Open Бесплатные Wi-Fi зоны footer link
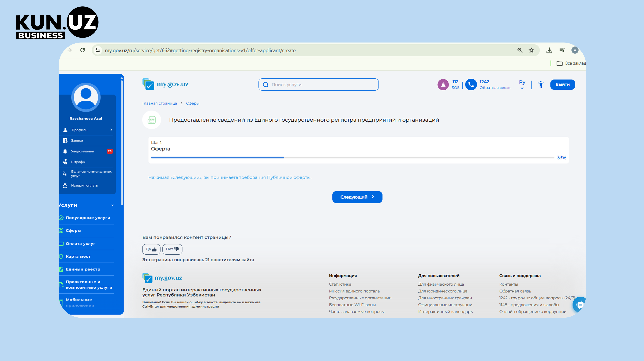Viewport: 644px width, 361px height. pyautogui.click(x=352, y=305)
